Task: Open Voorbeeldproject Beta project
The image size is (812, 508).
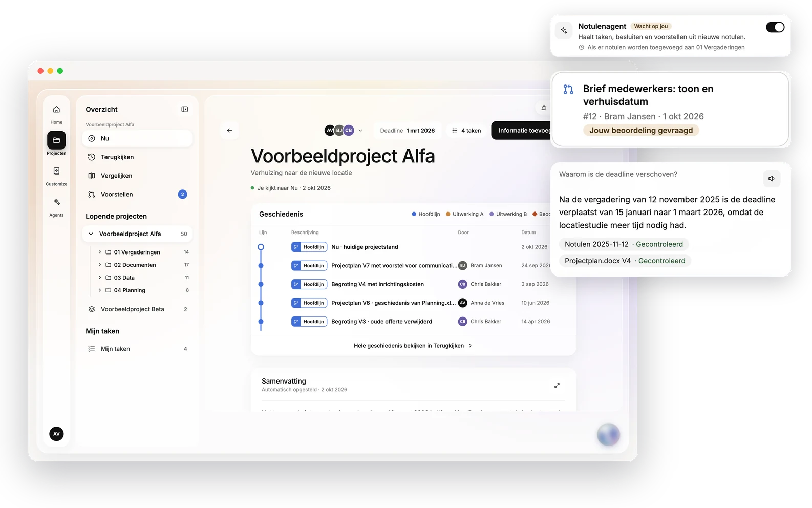Action: click(137, 309)
